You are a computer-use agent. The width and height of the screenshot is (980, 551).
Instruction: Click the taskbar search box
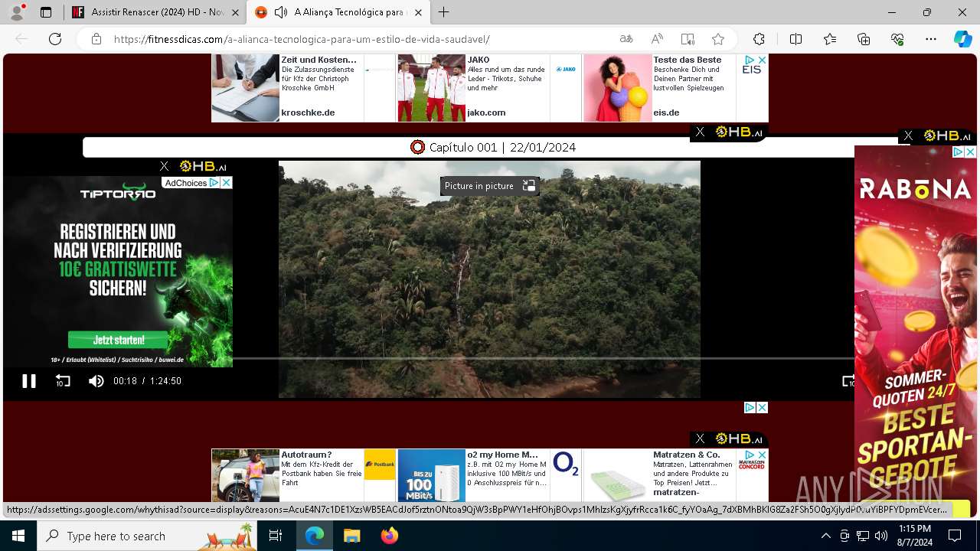148,536
